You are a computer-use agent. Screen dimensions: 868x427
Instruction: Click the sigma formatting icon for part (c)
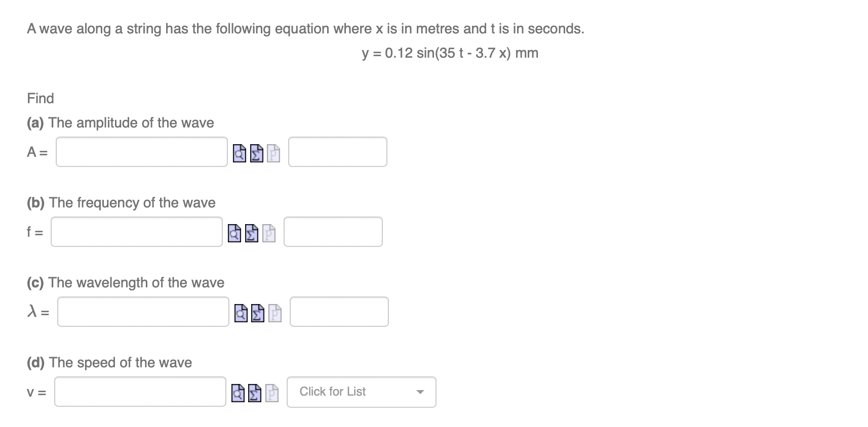(x=257, y=312)
